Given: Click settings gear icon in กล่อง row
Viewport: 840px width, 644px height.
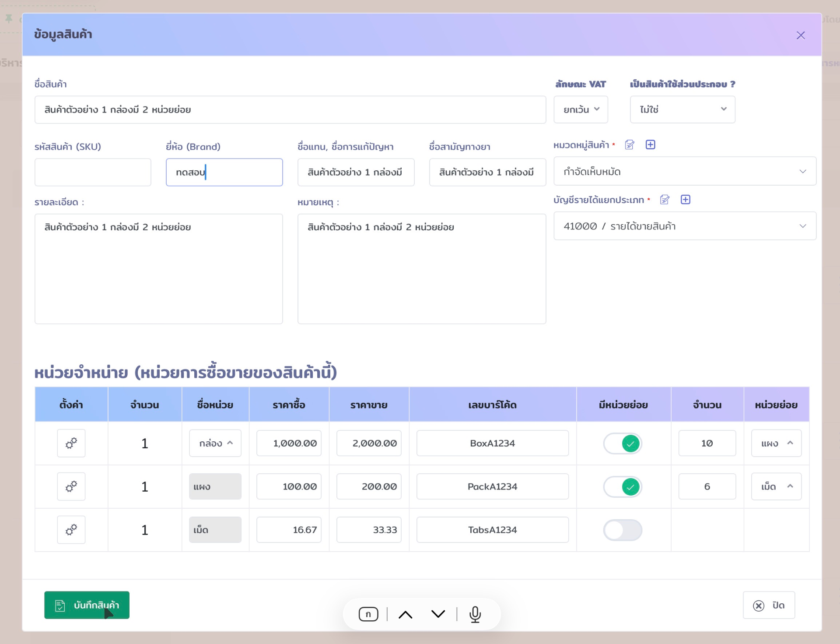Looking at the screenshot, I should pyautogui.click(x=71, y=443).
